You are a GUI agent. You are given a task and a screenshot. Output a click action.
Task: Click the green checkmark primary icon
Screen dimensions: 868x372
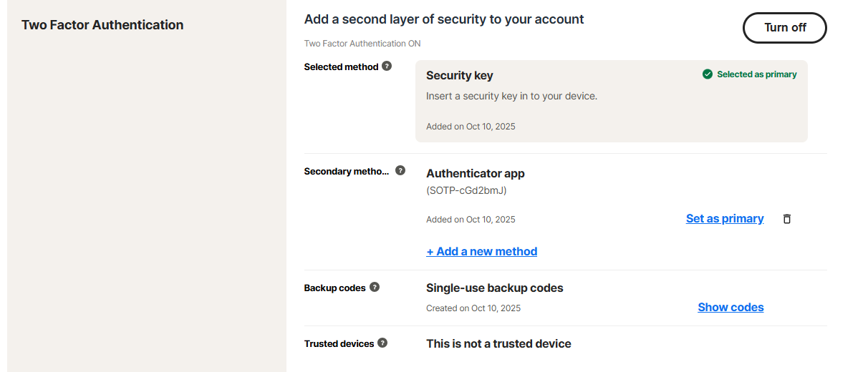(x=708, y=74)
